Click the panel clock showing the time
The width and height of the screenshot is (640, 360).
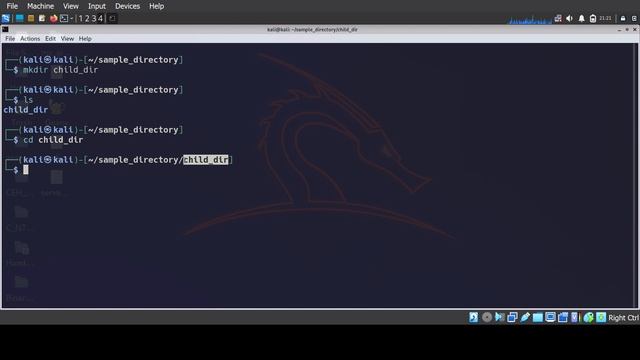click(605, 18)
